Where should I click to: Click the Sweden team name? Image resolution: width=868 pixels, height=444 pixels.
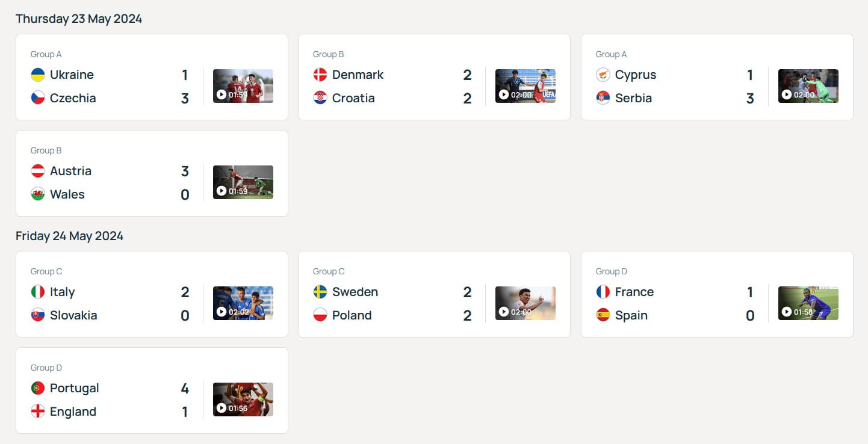click(355, 292)
